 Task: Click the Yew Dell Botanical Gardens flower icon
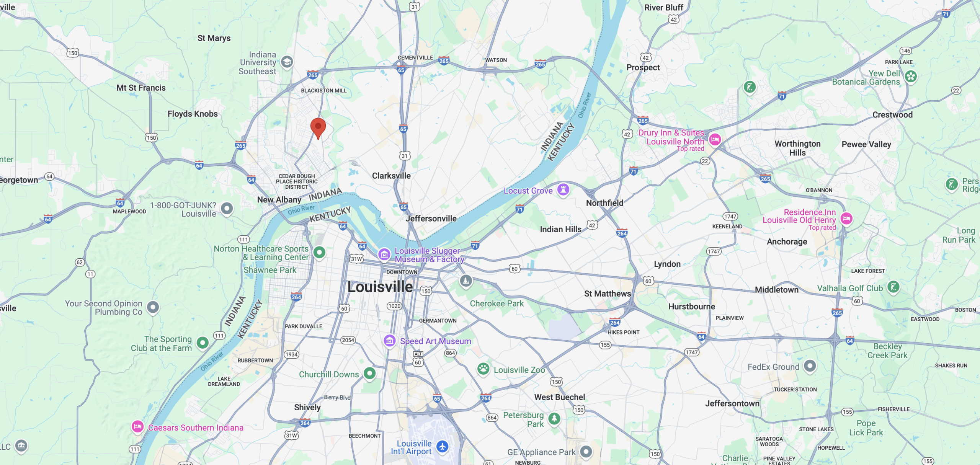[911, 77]
